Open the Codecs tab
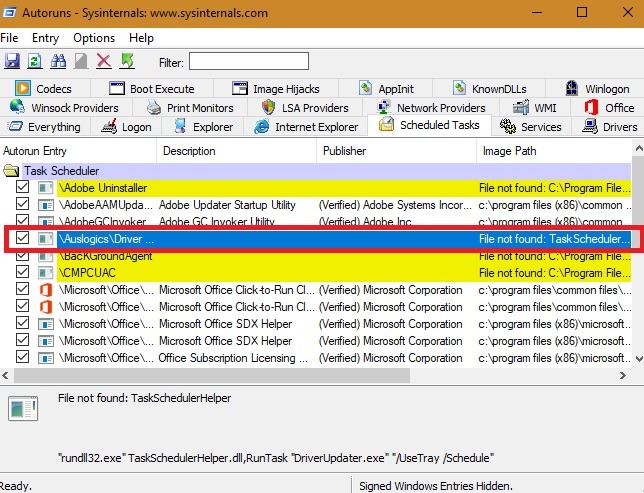This screenshot has width=644, height=493. click(x=44, y=88)
